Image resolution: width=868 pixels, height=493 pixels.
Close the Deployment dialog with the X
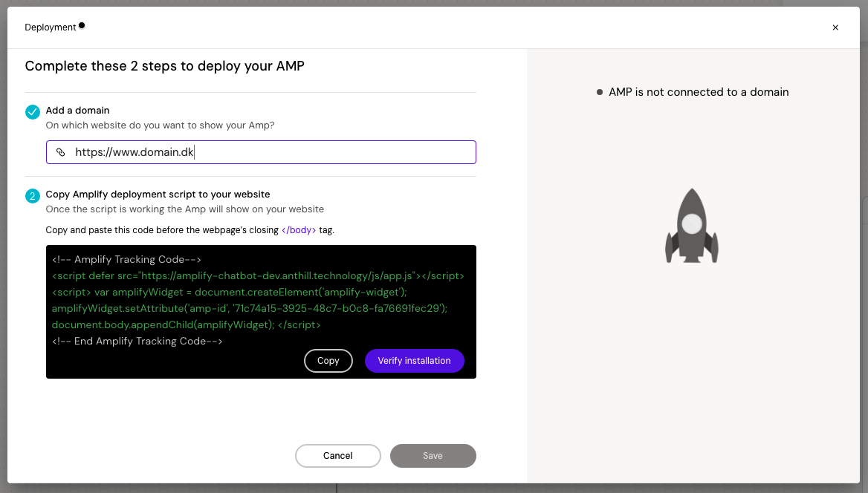pos(835,27)
